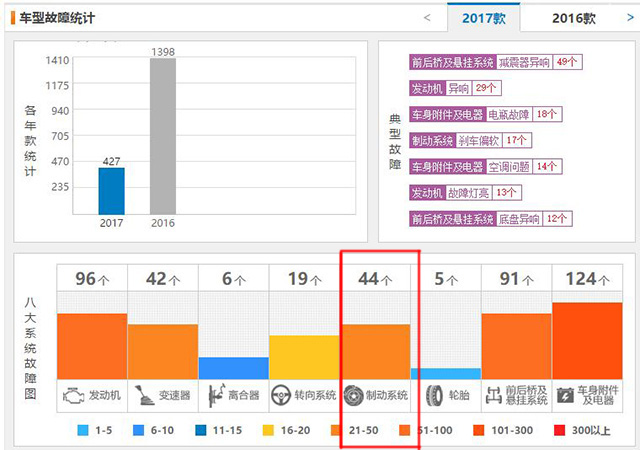Click the 427 bar value label
Viewport: 640px width, 450px height.
pos(111,161)
